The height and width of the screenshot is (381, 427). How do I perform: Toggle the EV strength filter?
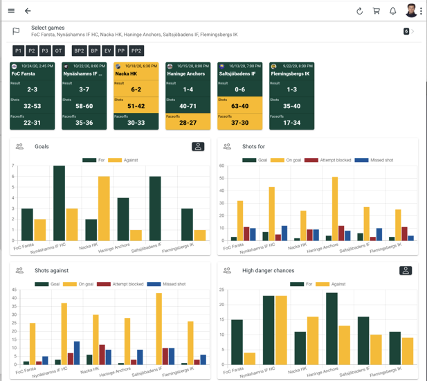(x=108, y=51)
